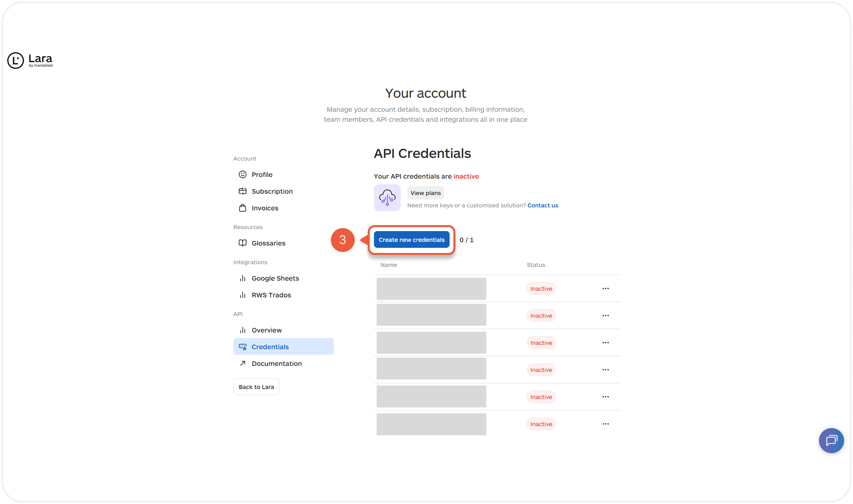
Task: Click the Glossaries book icon
Action: tap(242, 243)
